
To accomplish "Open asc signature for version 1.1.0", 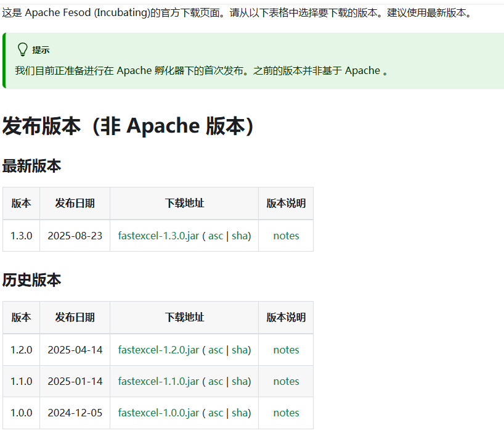I will (216, 381).
